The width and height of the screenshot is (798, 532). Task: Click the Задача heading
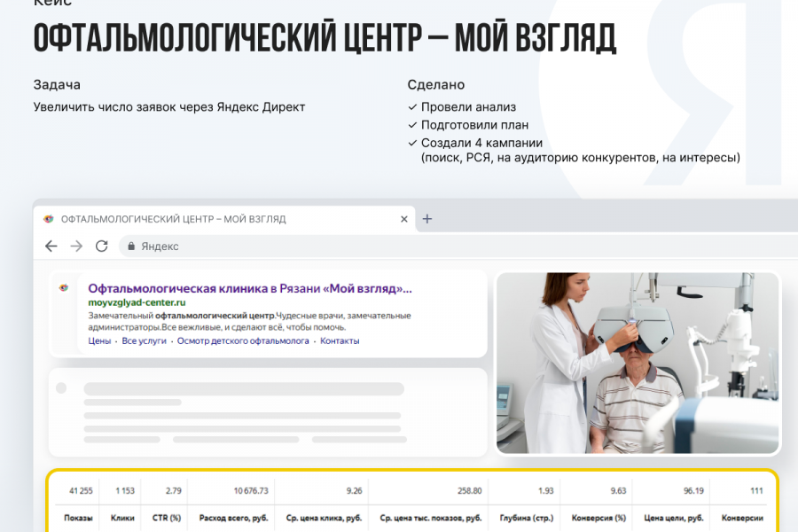click(57, 84)
